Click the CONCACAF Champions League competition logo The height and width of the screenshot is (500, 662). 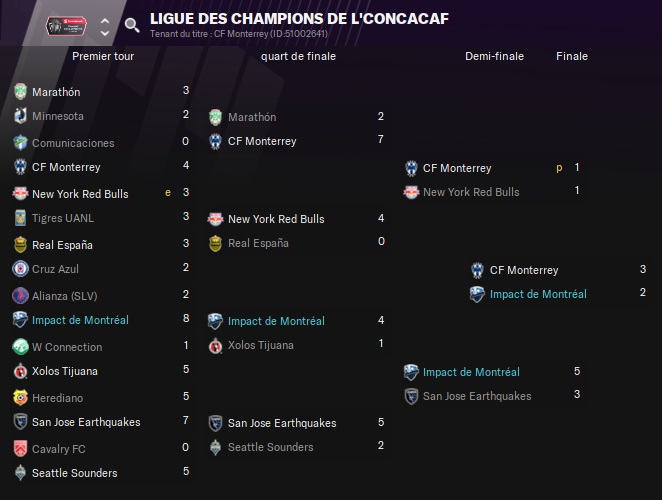pyautogui.click(x=66, y=26)
